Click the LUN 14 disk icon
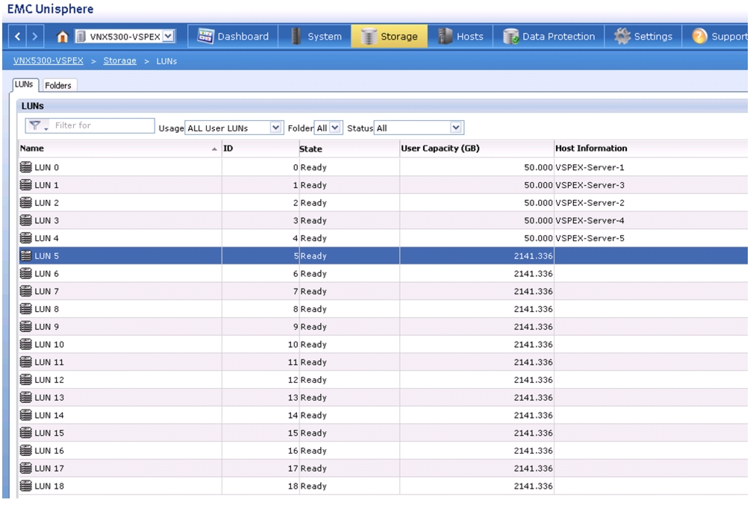The width and height of the screenshot is (756, 532). (26, 416)
